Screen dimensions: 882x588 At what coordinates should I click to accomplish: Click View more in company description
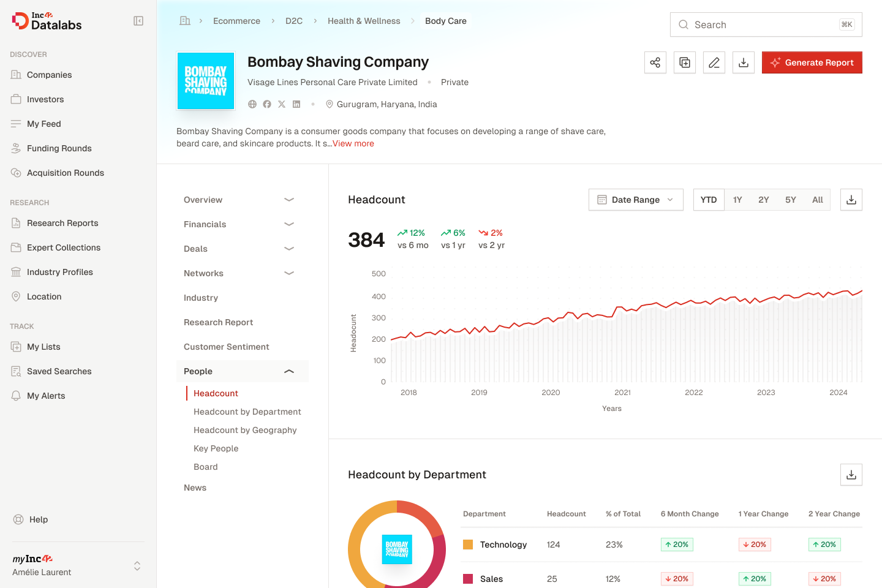353,143
